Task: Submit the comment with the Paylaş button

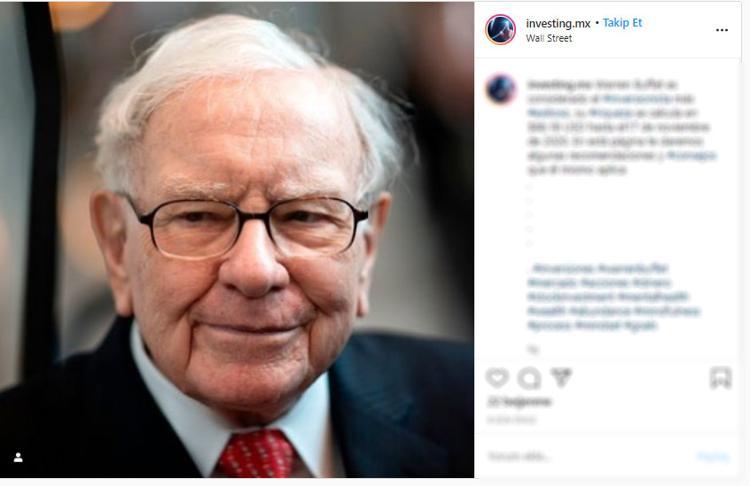Action: [713, 456]
